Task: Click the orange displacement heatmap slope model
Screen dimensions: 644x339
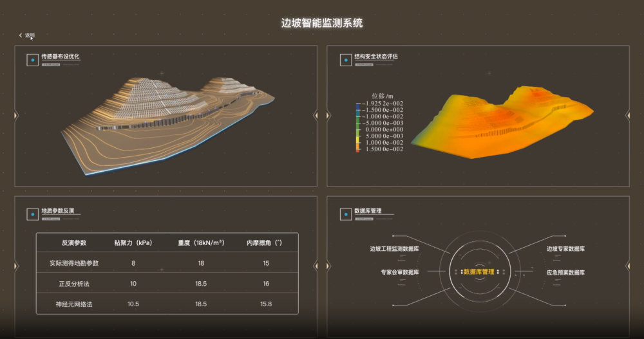Action: [x=502, y=121]
